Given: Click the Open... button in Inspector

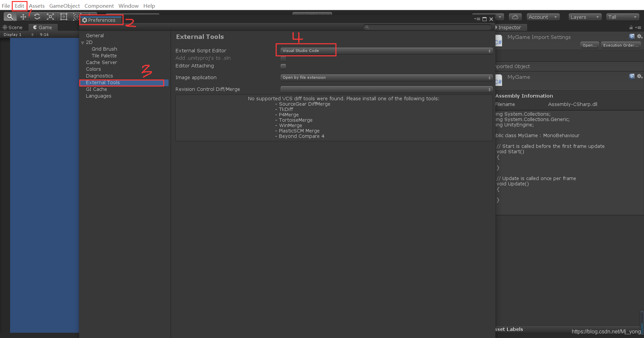Looking at the screenshot, I should [590, 45].
